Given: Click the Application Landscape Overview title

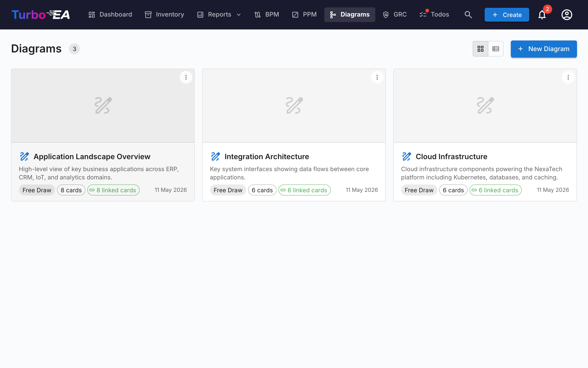Looking at the screenshot, I should (x=92, y=156).
